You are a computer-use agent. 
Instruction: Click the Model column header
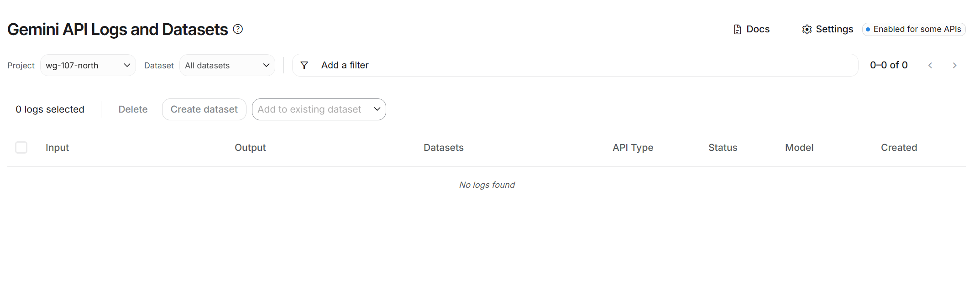click(799, 148)
